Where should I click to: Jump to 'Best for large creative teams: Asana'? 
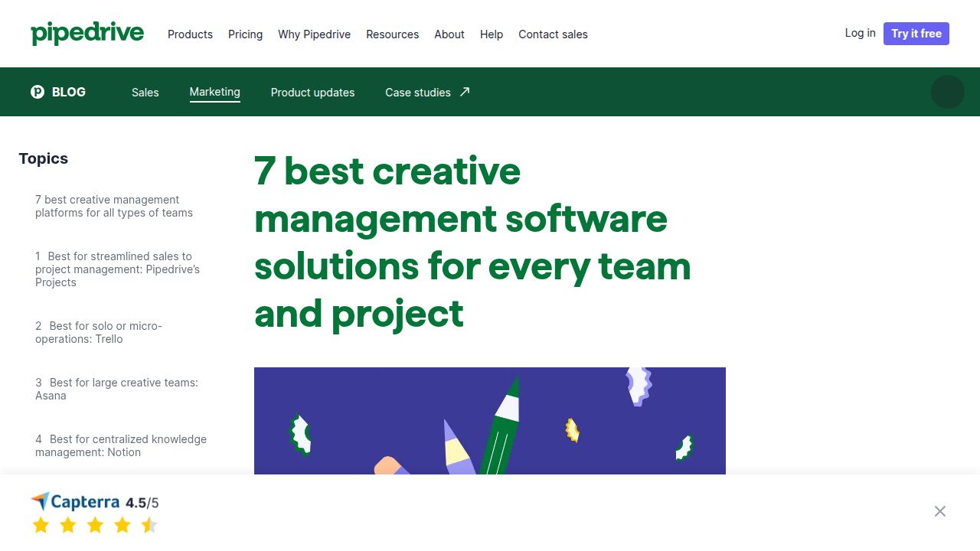(116, 389)
